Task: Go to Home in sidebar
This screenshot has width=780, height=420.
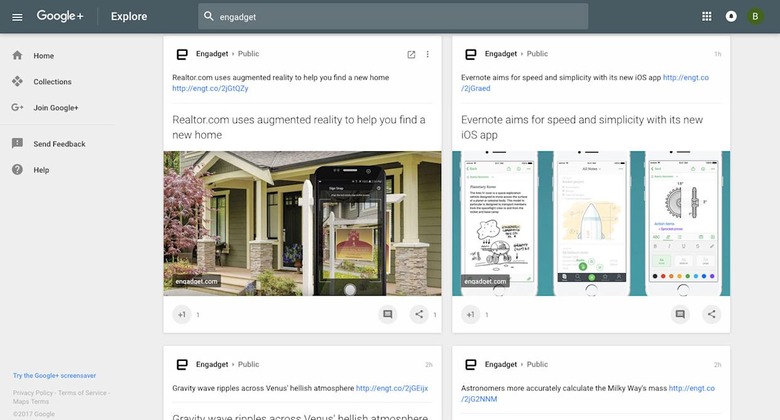Action: click(x=43, y=56)
